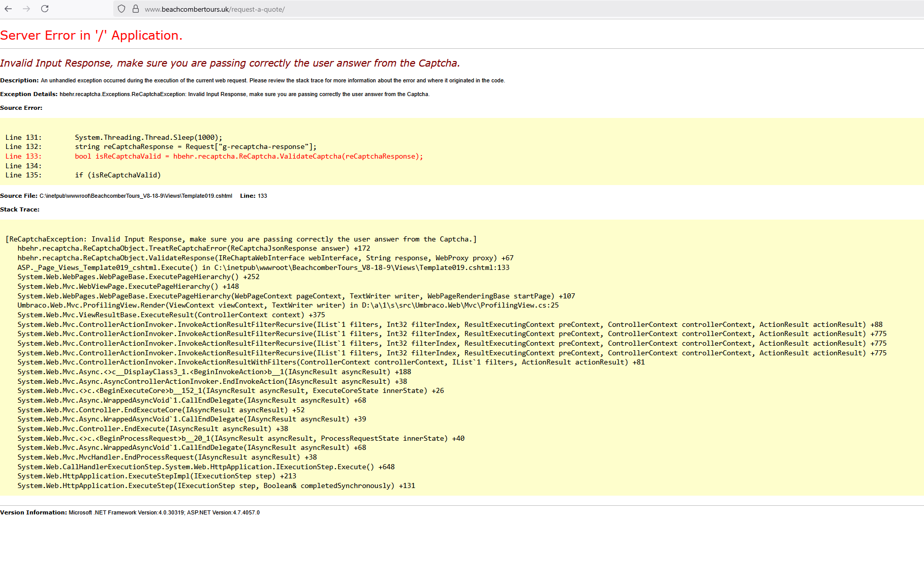Screen dimensions: 924x578
Task: Click the Thread.Sleep code on Line 131
Action: (x=148, y=137)
